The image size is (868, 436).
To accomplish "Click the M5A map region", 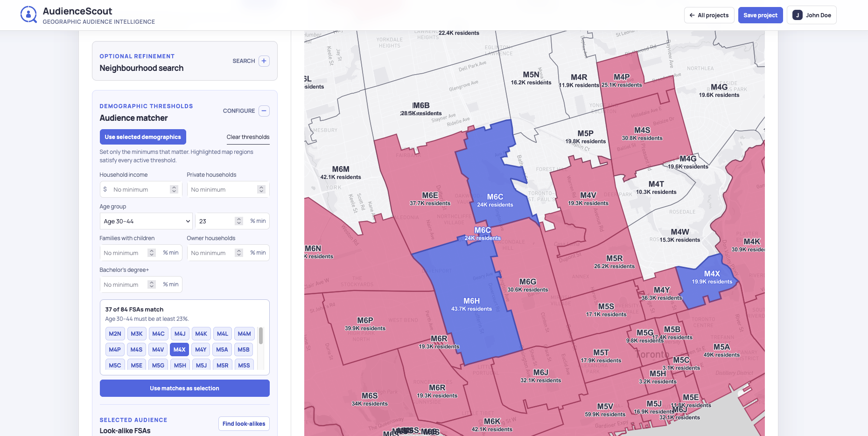I will (721, 351).
